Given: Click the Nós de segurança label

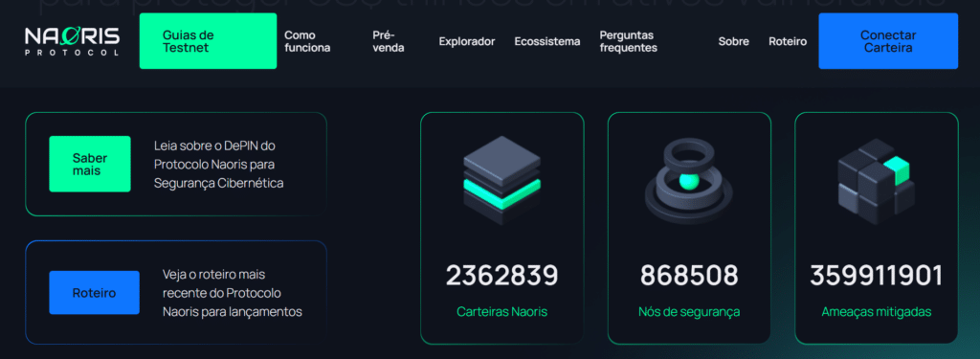Looking at the screenshot, I should pos(689,311).
